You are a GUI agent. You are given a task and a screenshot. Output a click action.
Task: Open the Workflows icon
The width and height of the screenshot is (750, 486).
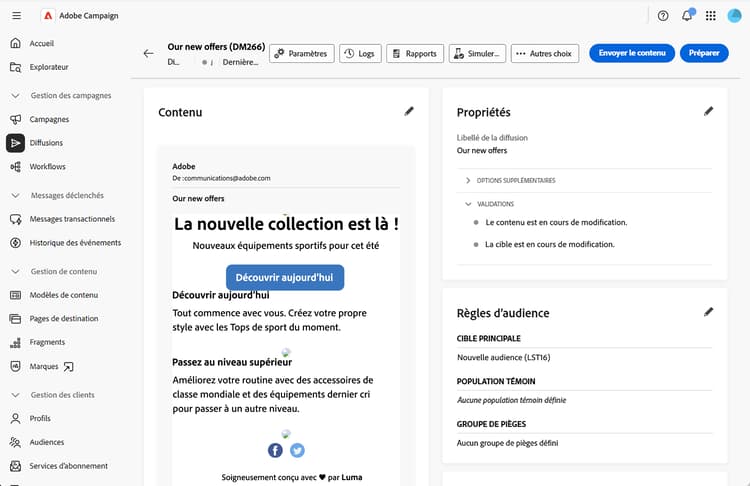[x=15, y=166]
